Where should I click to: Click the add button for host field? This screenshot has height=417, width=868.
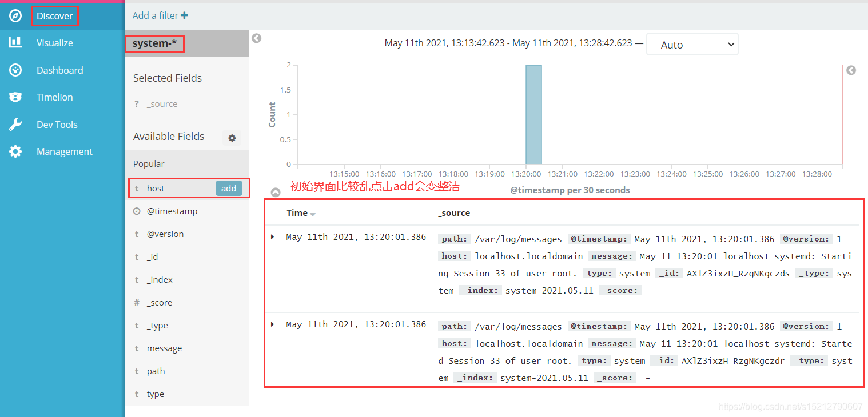(229, 188)
